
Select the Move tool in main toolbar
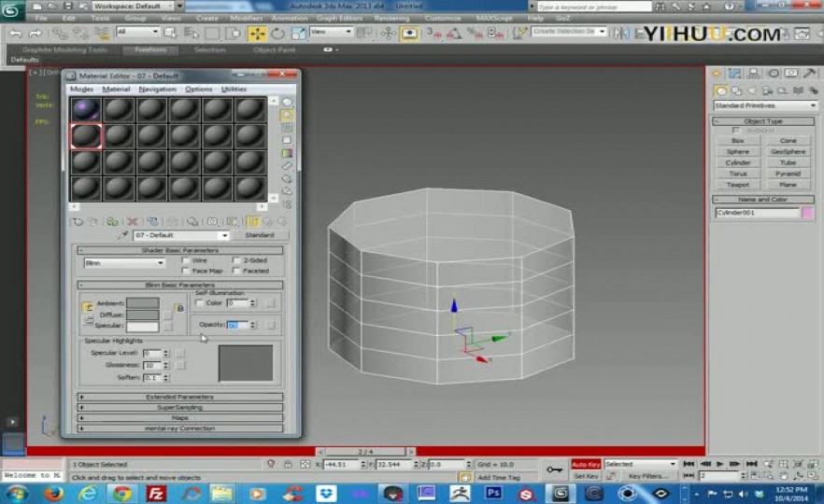coord(257,34)
